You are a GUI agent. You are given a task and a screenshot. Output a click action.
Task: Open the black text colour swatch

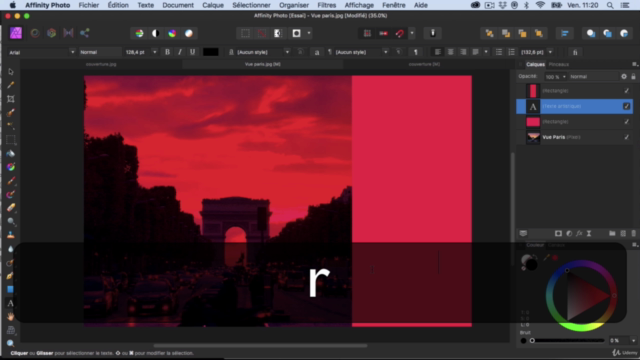coord(211,52)
